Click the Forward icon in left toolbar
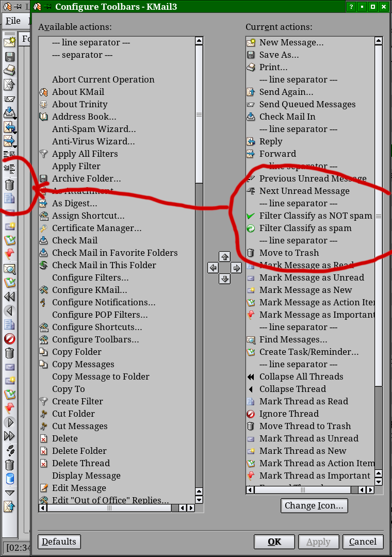392x557 pixels. [x=10, y=141]
